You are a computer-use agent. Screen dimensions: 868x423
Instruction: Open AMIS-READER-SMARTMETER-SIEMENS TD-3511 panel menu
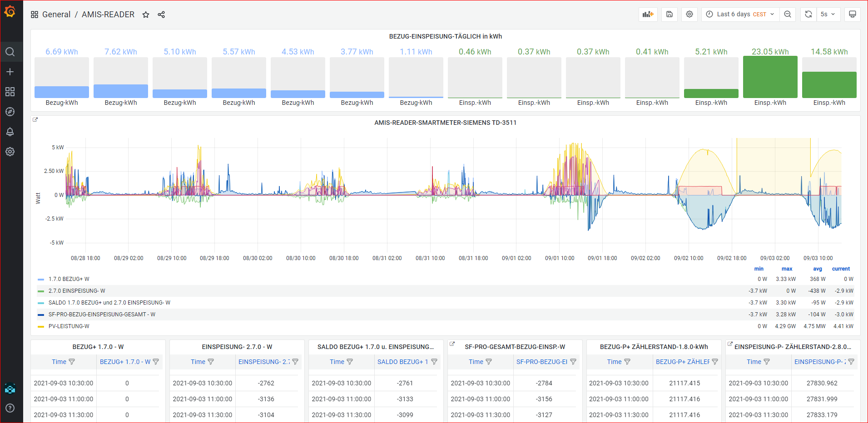point(446,123)
